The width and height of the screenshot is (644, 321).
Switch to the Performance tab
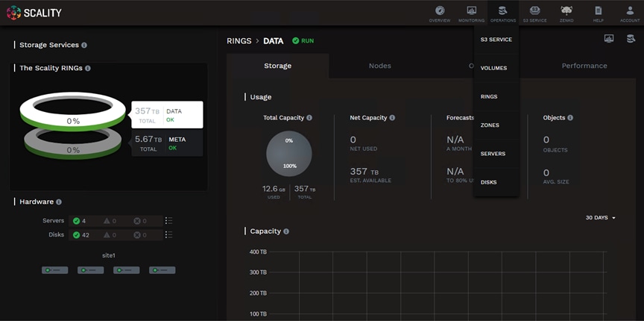click(584, 66)
